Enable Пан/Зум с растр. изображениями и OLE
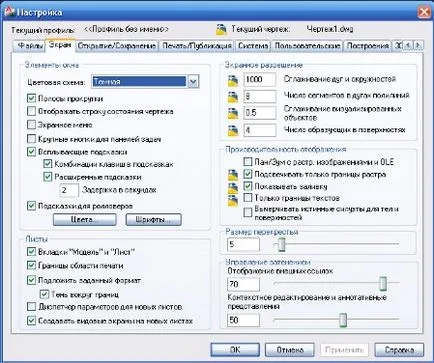Viewport: 434px width, 363px height. pos(248,162)
